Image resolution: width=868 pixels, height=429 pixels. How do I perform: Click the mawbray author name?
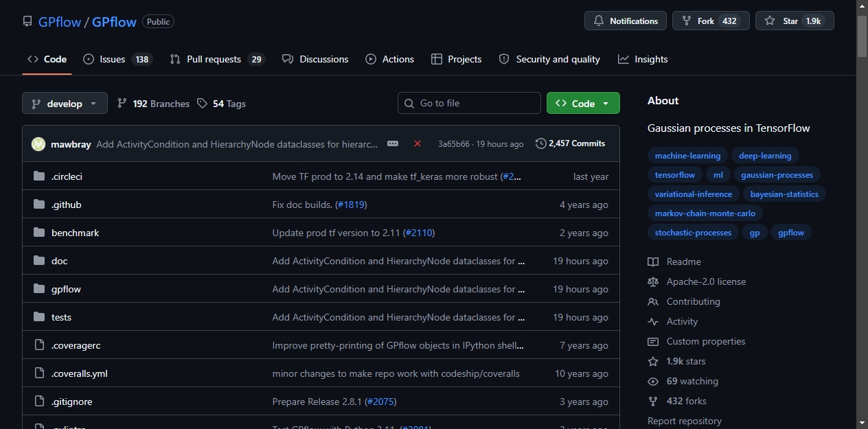(71, 144)
